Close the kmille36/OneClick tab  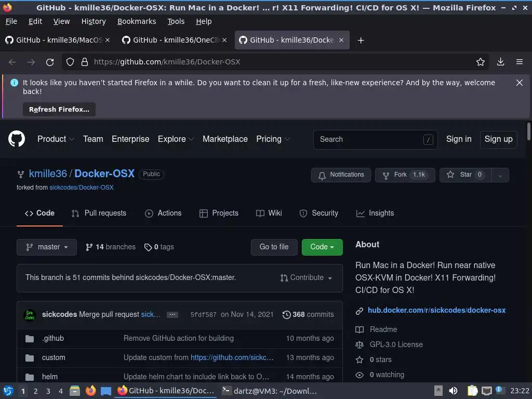224,40
